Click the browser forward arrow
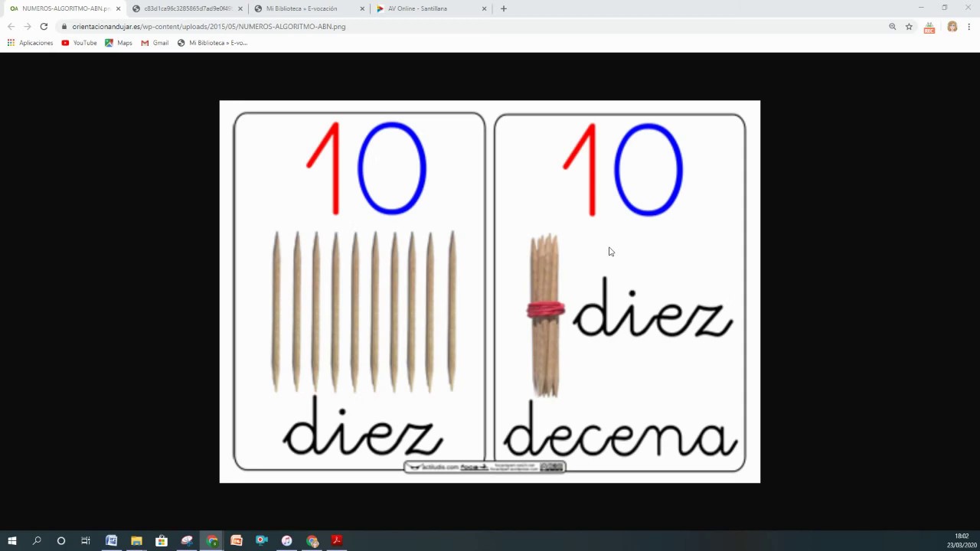 [27, 26]
